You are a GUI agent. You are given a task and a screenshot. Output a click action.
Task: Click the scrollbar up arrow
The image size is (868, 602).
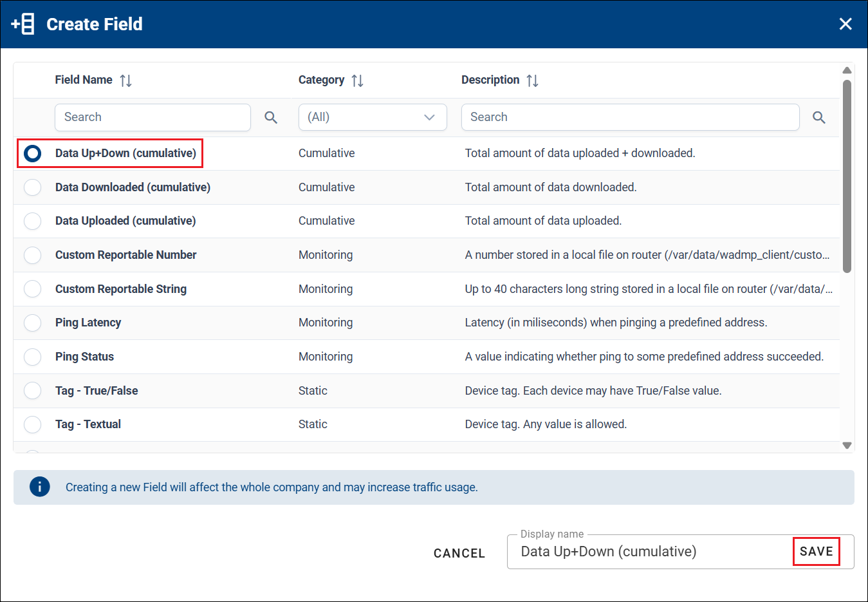tap(847, 70)
